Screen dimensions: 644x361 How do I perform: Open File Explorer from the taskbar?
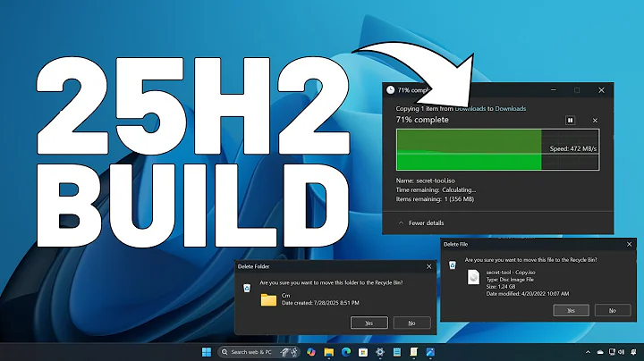click(x=328, y=352)
